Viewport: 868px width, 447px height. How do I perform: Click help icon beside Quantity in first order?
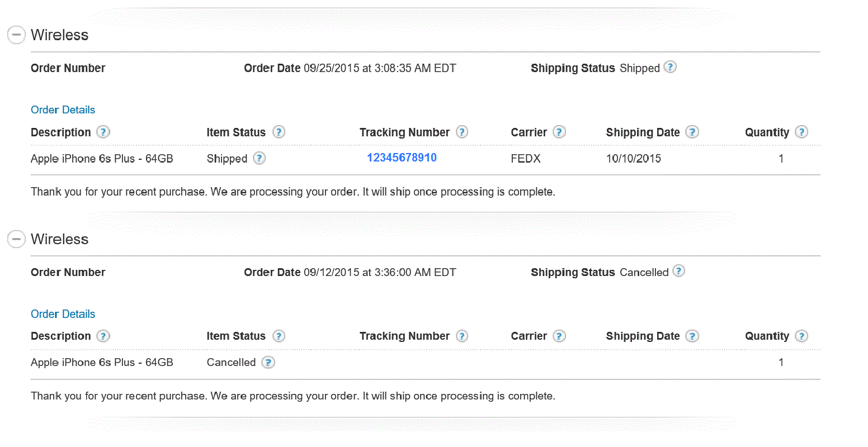[801, 132]
